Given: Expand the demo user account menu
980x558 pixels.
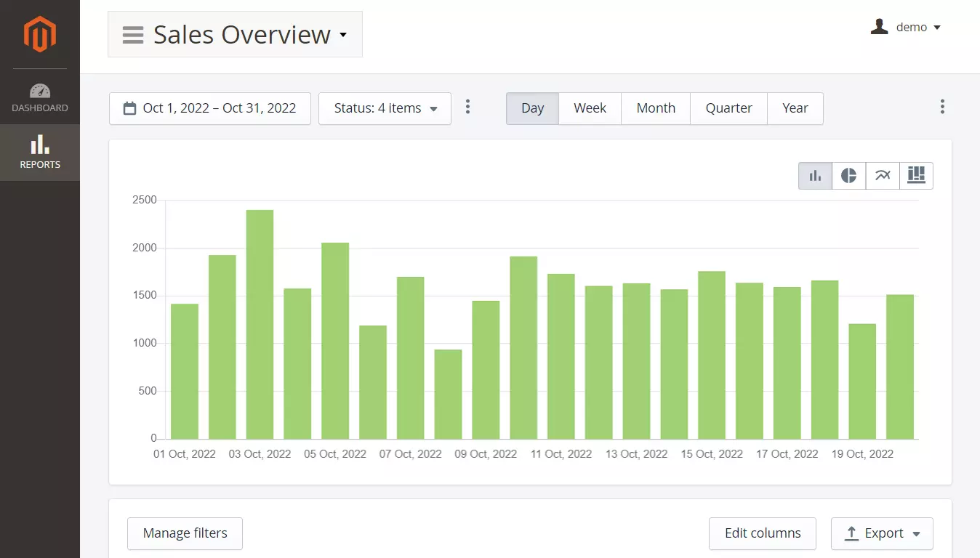Looking at the screenshot, I should pos(906,28).
